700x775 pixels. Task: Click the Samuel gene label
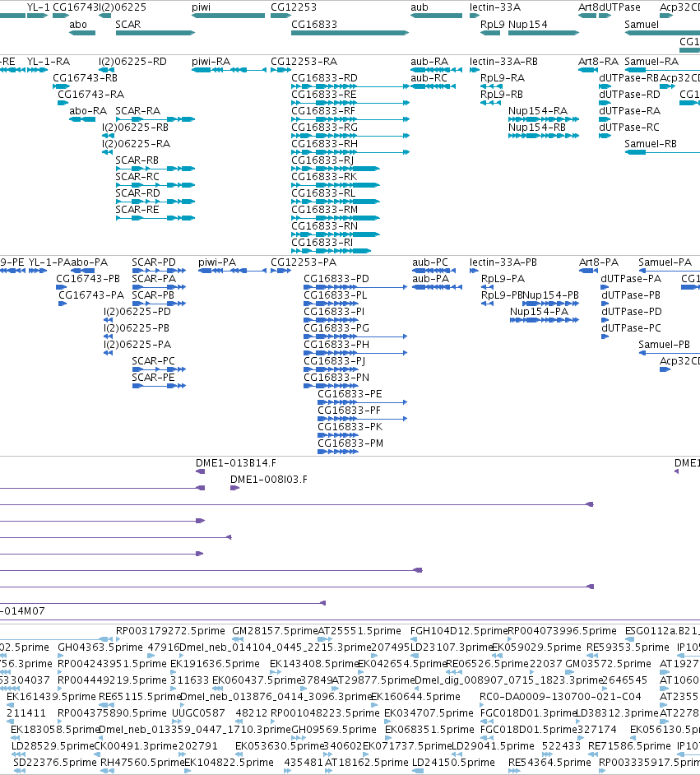pyautogui.click(x=642, y=24)
